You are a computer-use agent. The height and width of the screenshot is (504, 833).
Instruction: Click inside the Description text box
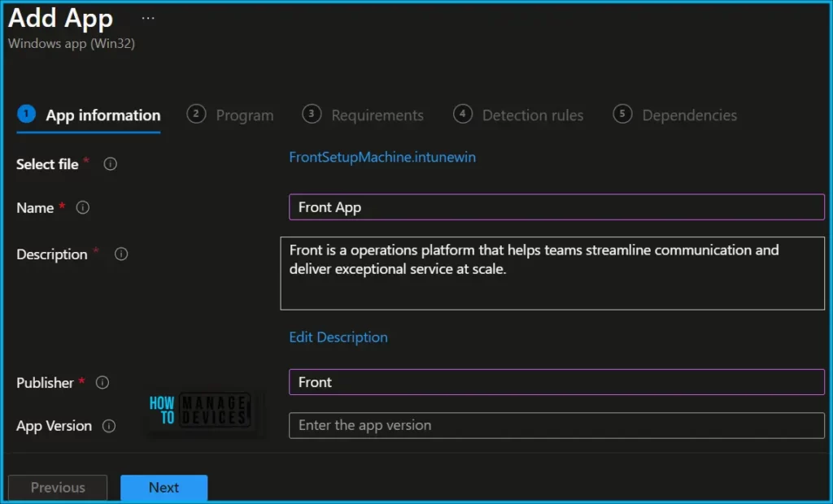tap(552, 273)
